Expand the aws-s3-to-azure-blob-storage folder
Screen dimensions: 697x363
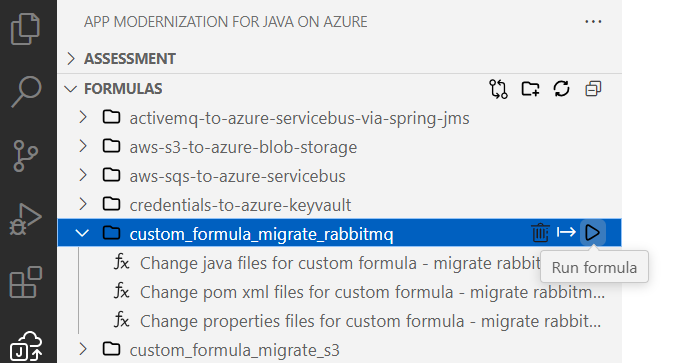click(x=83, y=146)
